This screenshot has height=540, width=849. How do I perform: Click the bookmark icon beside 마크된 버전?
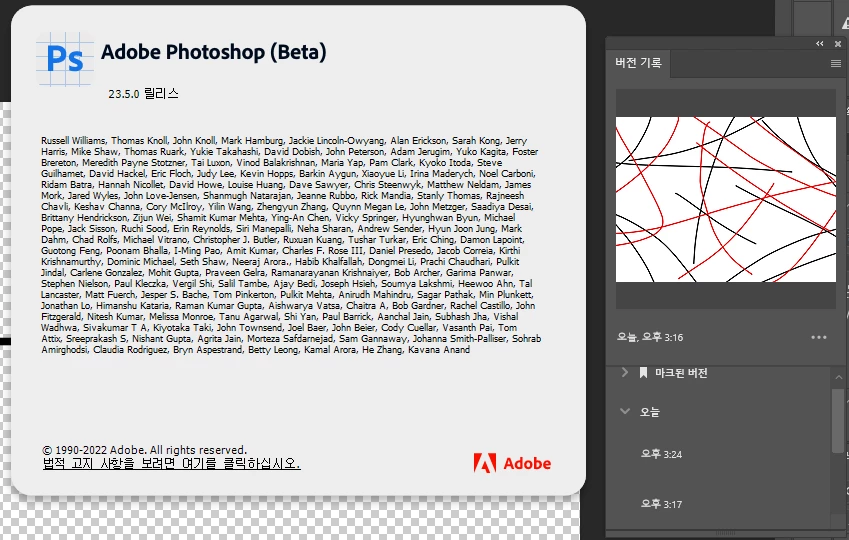tap(643, 373)
